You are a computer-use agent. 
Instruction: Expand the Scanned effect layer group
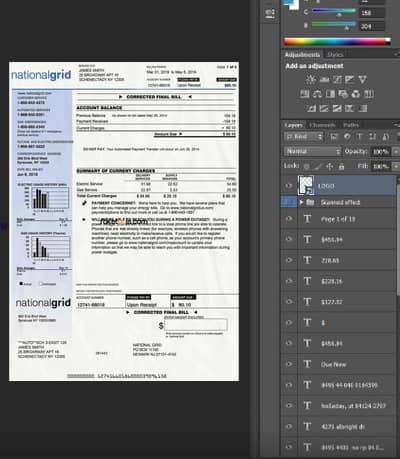click(301, 202)
